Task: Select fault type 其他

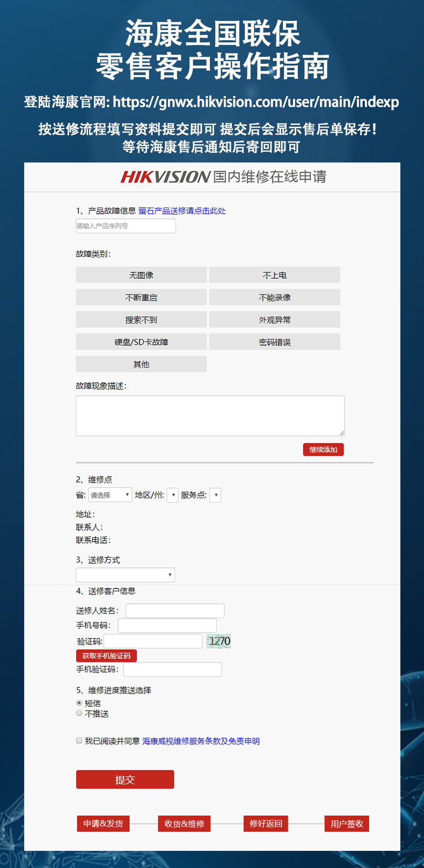Action: coord(141,364)
